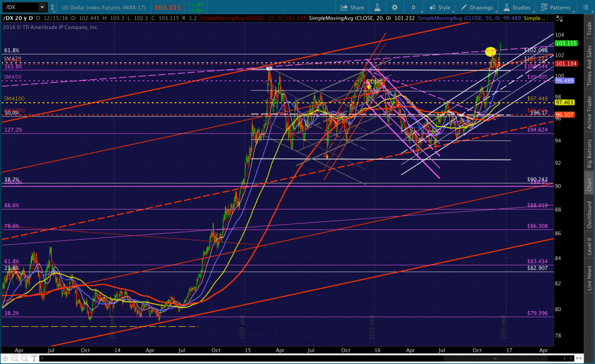The width and height of the screenshot is (595, 364).
Task: Click the zoom out magnifier icon
Action: 24,358
